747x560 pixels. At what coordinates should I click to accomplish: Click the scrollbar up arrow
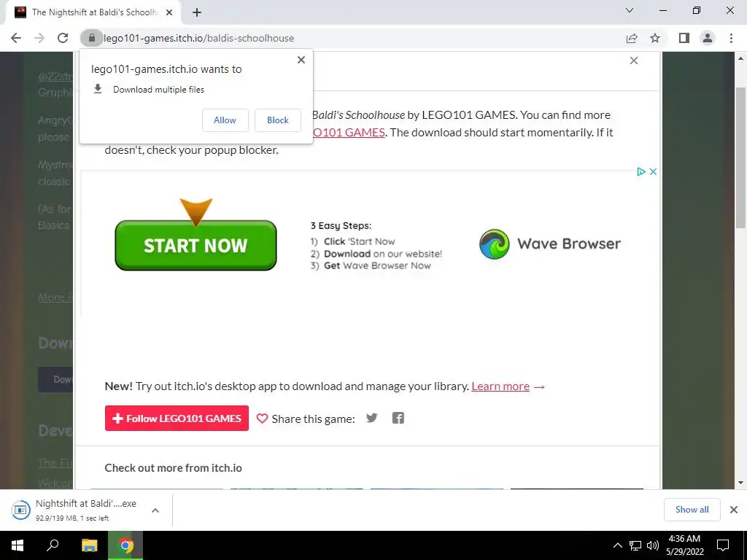pyautogui.click(x=740, y=58)
